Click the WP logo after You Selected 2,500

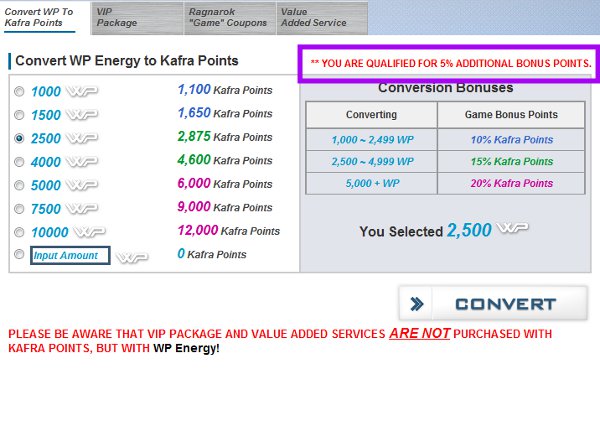click(x=512, y=228)
